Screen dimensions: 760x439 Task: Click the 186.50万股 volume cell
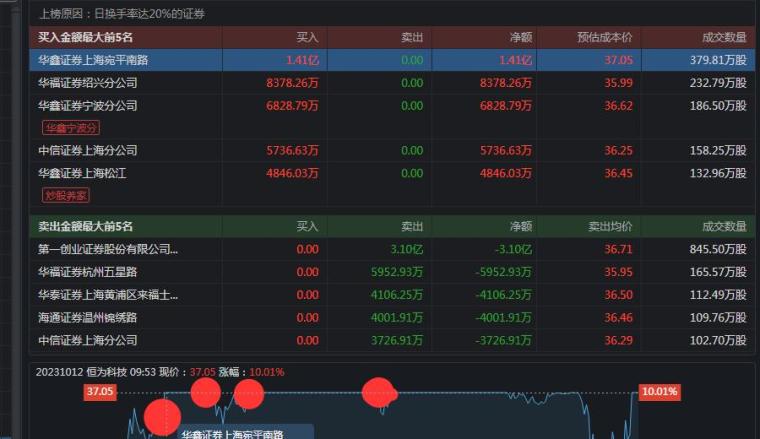pyautogui.click(x=718, y=106)
